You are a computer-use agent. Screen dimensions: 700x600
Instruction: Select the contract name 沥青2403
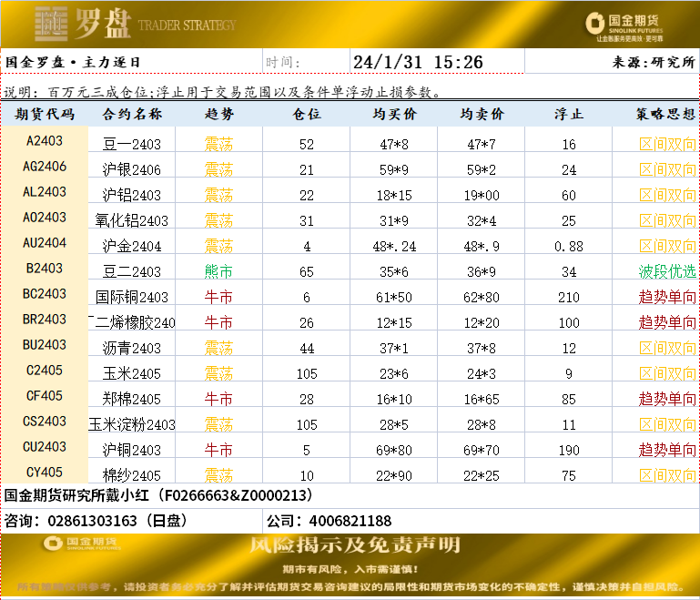click(132, 348)
